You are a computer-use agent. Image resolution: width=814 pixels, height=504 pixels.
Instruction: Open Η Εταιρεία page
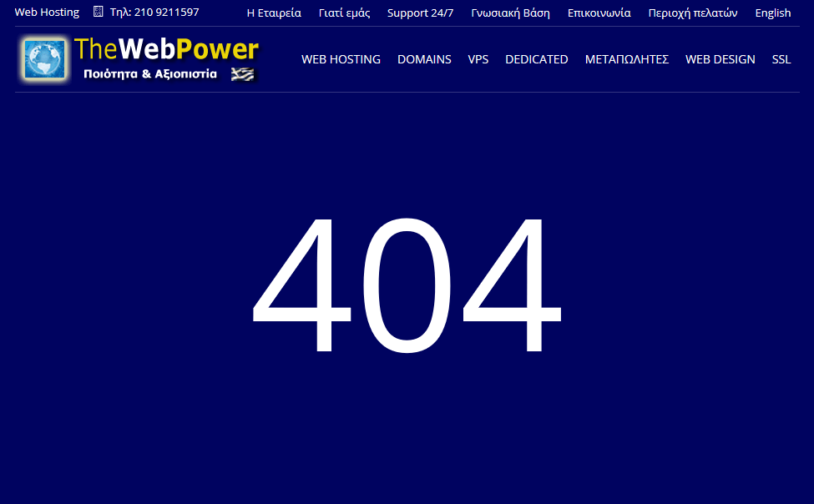pyautogui.click(x=274, y=13)
